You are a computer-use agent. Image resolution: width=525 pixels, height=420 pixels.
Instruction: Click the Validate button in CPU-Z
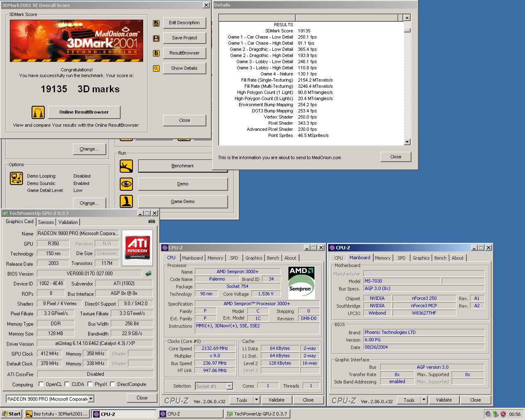pyautogui.click(x=277, y=399)
